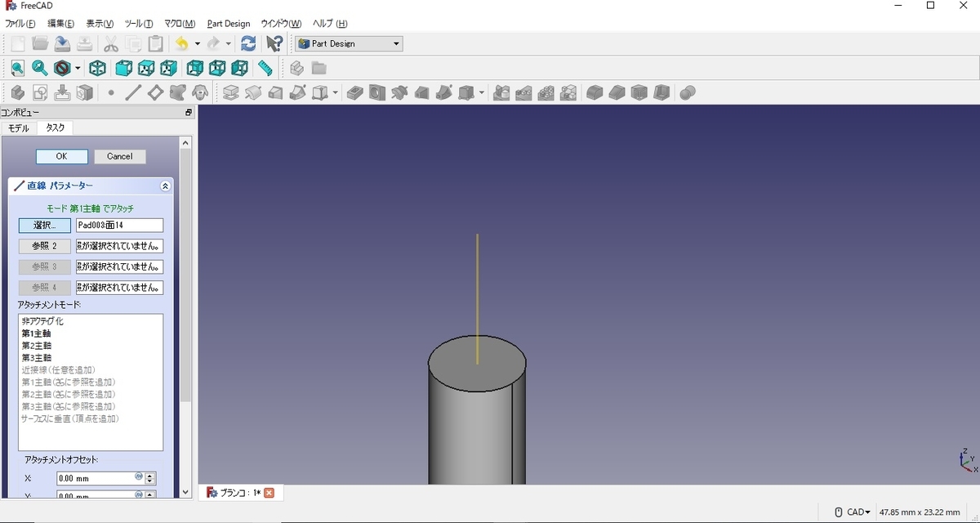Open the Part Design workbench dropdown
This screenshot has width=980, height=523.
click(x=349, y=44)
